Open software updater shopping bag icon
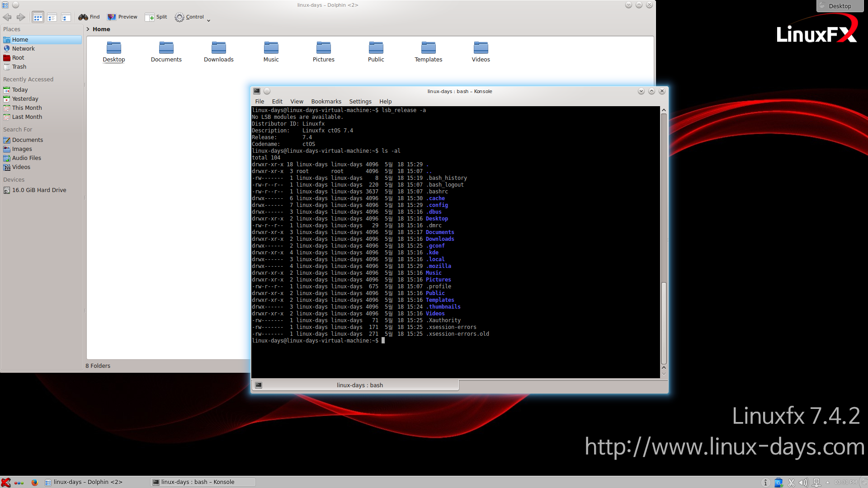Screen dimensions: 868x488 coord(778,483)
